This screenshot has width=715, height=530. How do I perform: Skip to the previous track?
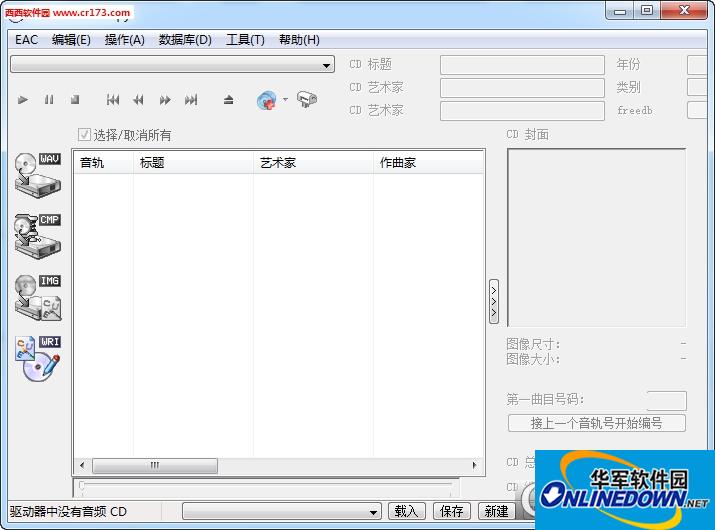(x=113, y=99)
